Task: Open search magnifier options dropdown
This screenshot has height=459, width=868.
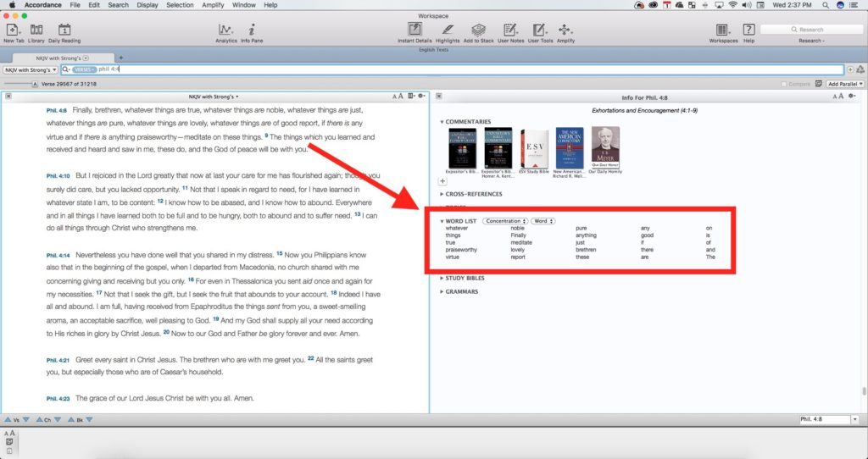Action: tap(66, 69)
